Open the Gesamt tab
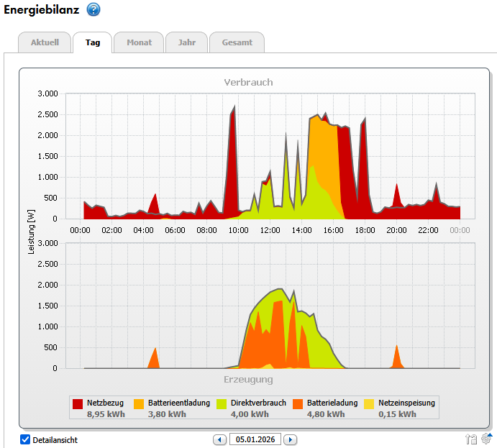497x448 pixels. tap(237, 42)
